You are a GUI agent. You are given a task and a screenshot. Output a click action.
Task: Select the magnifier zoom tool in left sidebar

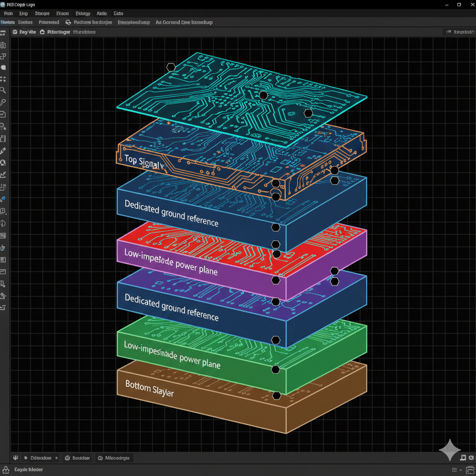point(3,90)
